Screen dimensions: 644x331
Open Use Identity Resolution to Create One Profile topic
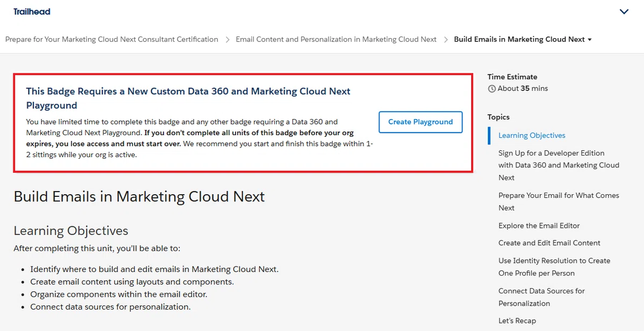coord(554,267)
